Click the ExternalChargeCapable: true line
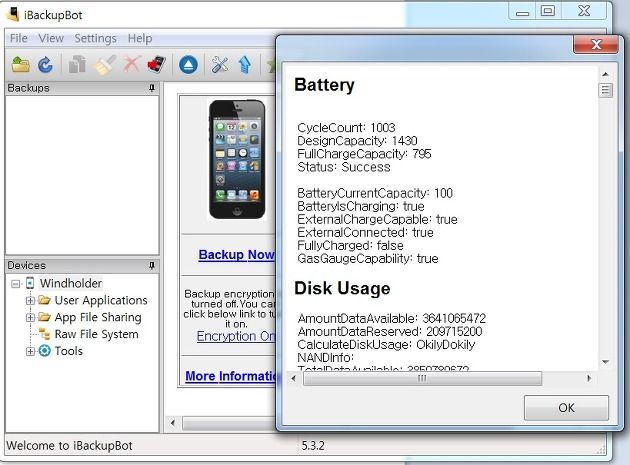Image resolution: width=630 pixels, height=465 pixels. pyautogui.click(x=377, y=219)
